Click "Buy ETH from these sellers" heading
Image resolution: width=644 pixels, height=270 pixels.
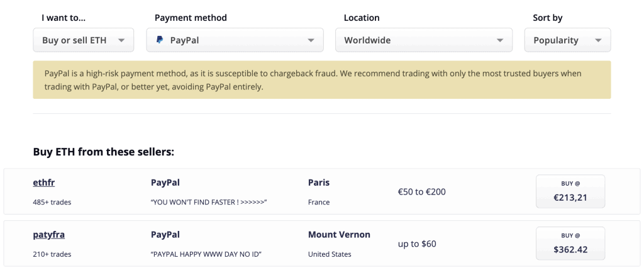click(104, 152)
